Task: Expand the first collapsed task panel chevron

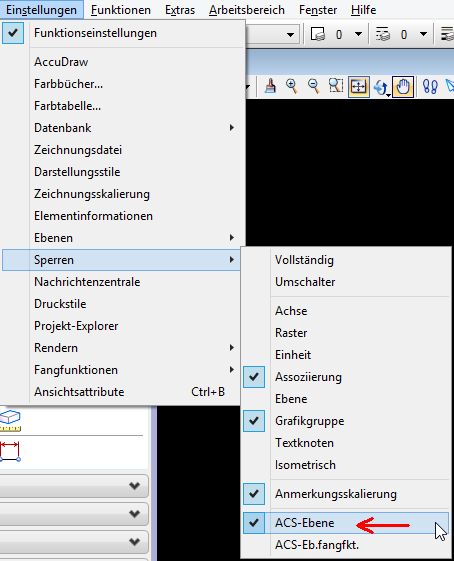Action: click(134, 486)
